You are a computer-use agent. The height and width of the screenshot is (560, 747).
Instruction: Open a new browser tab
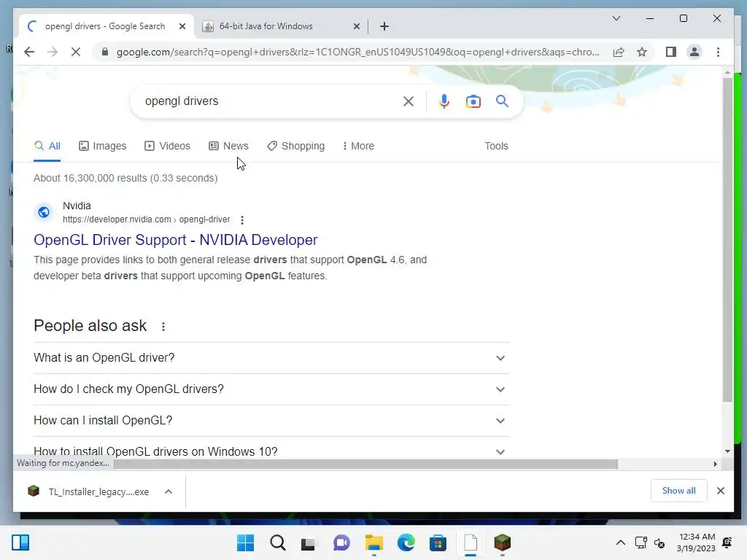[384, 26]
